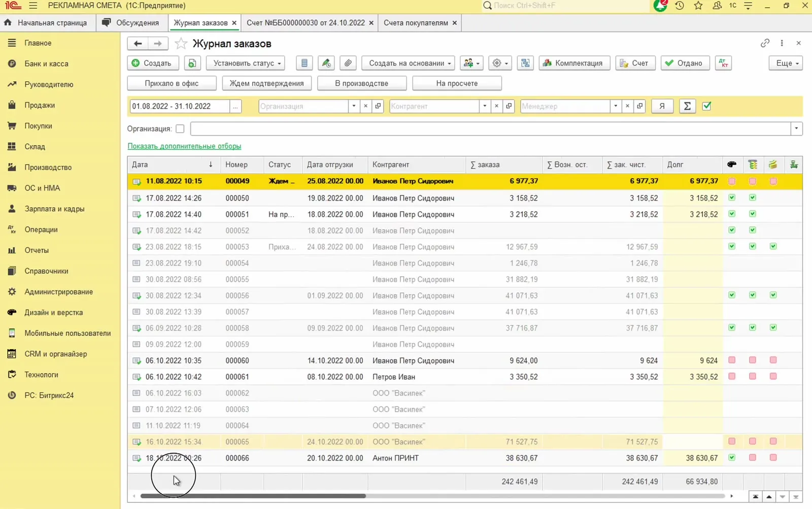
Task: Click the Организация filter input field
Action: [303, 106]
